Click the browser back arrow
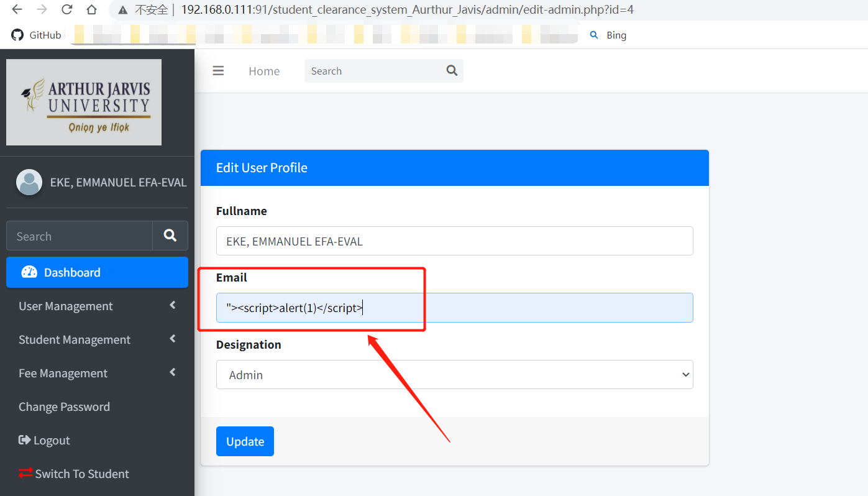This screenshot has width=868, height=496. click(x=17, y=9)
